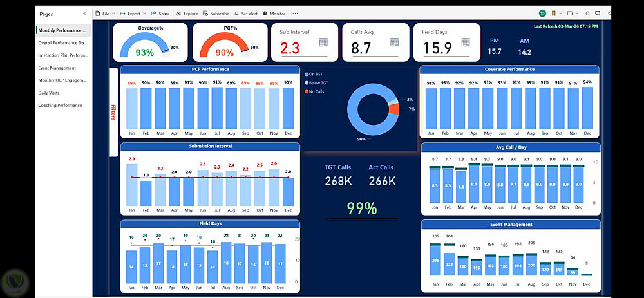Open the comments icon

[x=597, y=14]
